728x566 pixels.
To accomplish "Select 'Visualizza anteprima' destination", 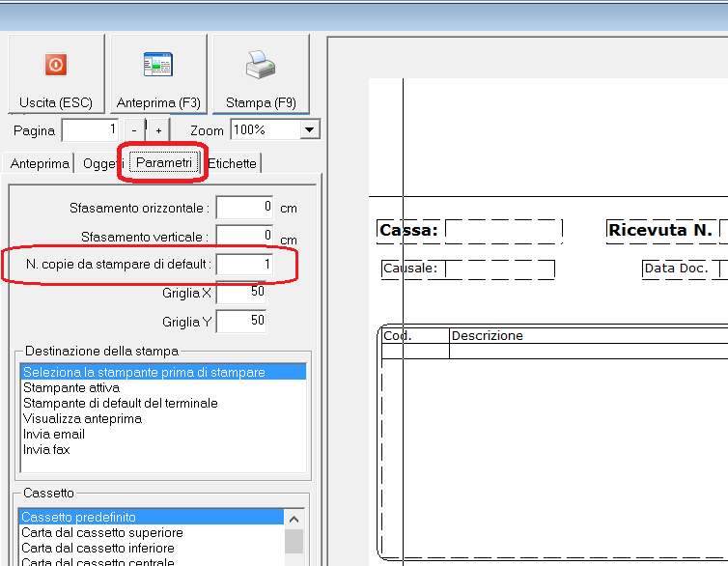I will [163, 419].
